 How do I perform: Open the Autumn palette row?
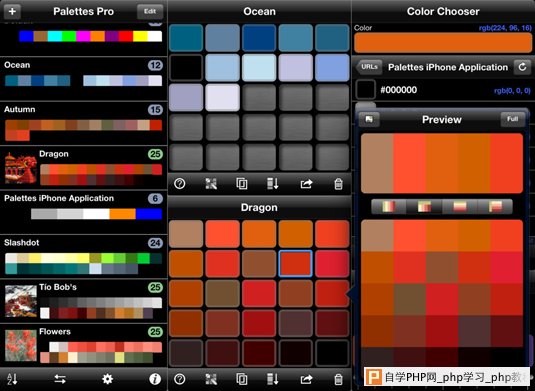tap(84, 123)
